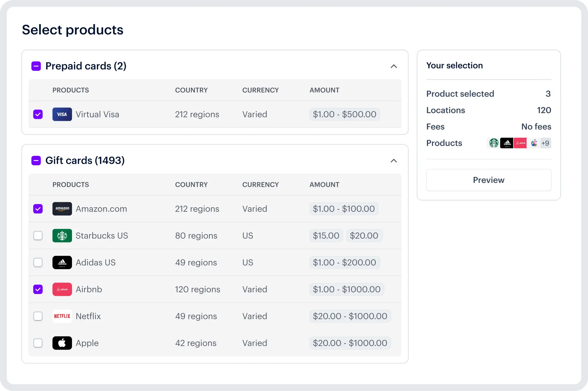
Task: Click Starbucks icon in Your selection
Action: pos(494,143)
